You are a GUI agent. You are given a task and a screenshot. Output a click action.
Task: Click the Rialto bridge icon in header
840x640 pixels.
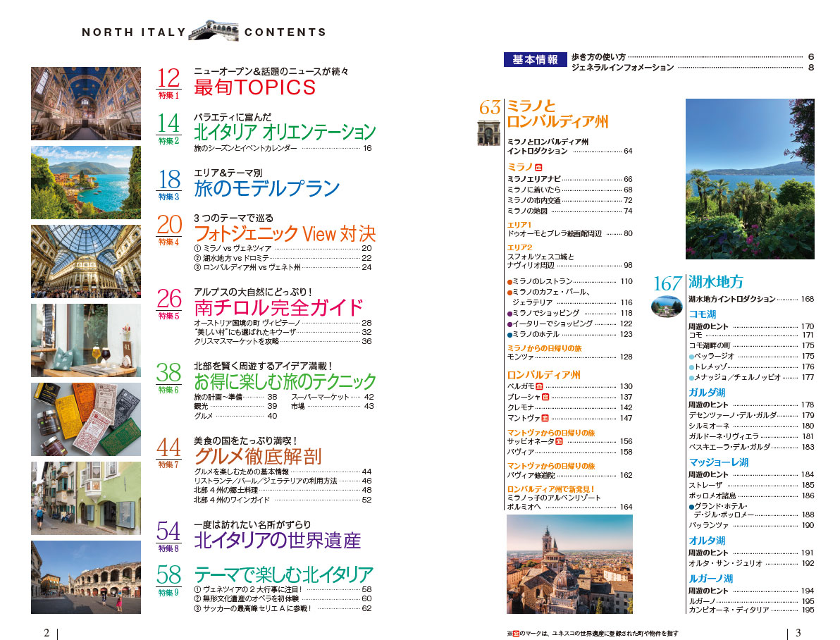click(215, 30)
